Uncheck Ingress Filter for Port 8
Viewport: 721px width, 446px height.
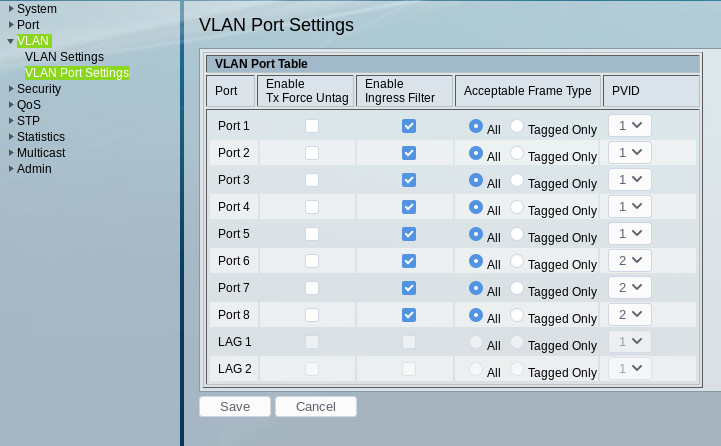pos(408,315)
